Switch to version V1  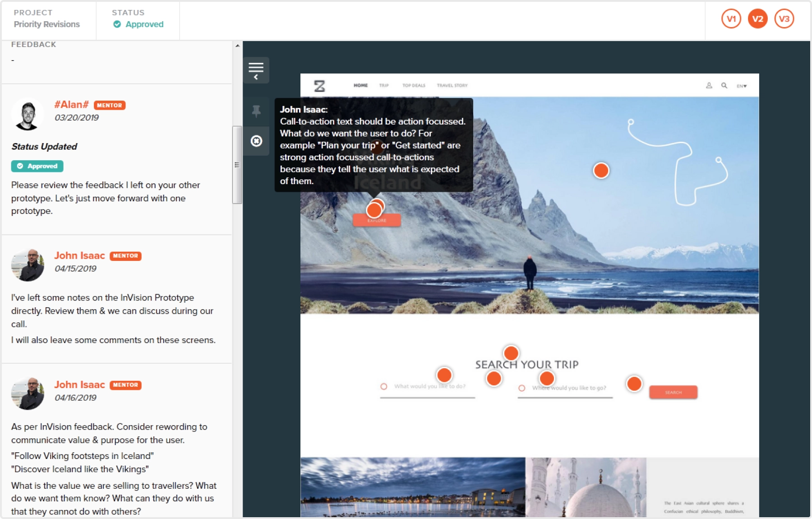[x=731, y=19]
